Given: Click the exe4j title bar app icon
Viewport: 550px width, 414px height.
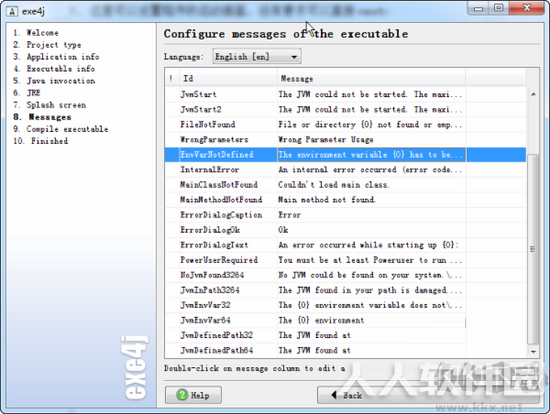Looking at the screenshot, I should coord(12,11).
